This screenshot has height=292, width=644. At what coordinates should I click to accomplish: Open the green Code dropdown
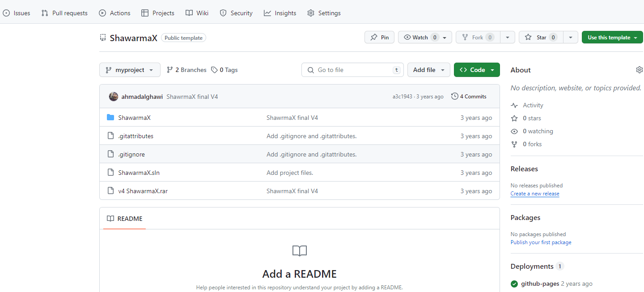coord(477,70)
